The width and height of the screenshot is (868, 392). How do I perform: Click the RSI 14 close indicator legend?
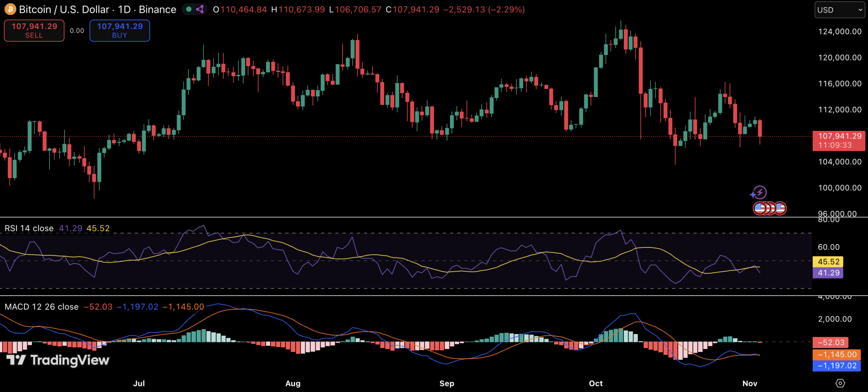[29, 228]
